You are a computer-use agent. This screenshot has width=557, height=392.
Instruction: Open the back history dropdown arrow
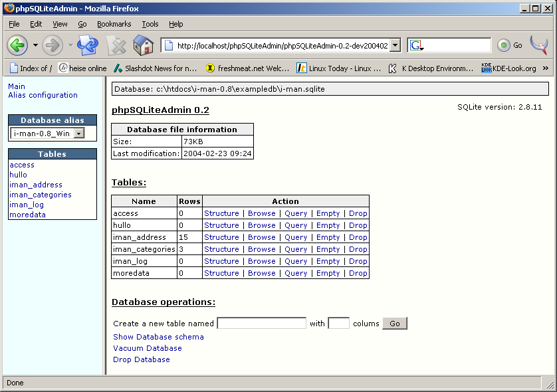tap(35, 45)
